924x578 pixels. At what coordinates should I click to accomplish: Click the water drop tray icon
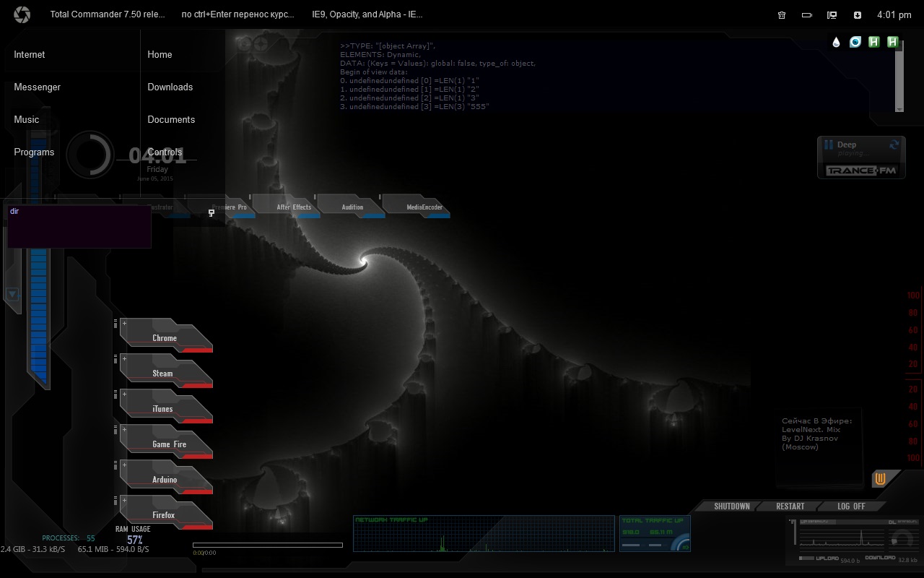pos(836,42)
